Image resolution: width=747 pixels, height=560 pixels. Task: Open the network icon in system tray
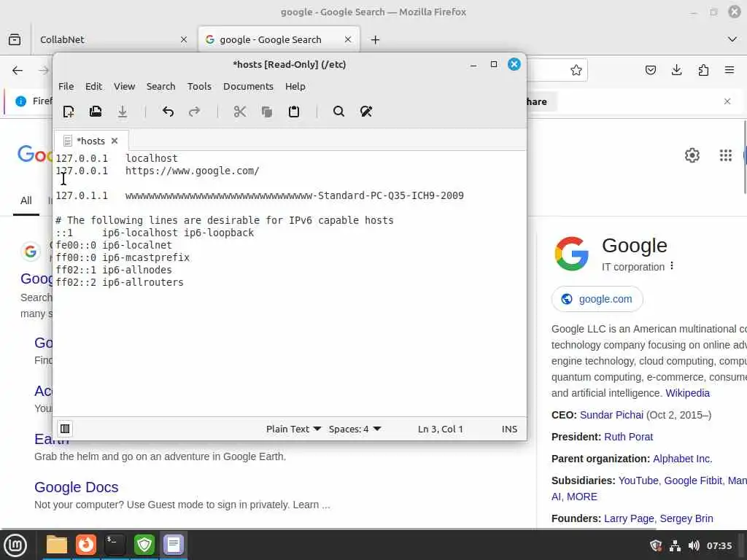[675, 545]
